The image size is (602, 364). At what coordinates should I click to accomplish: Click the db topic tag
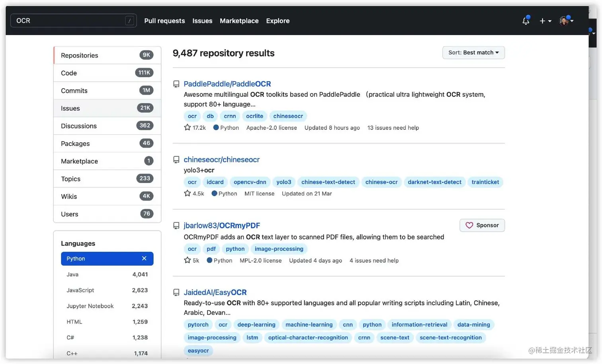210,116
